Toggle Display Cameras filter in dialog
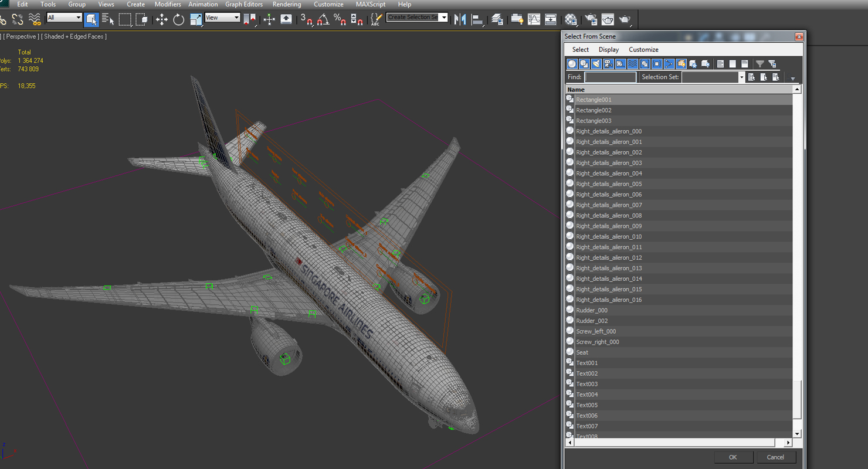 [x=608, y=64]
